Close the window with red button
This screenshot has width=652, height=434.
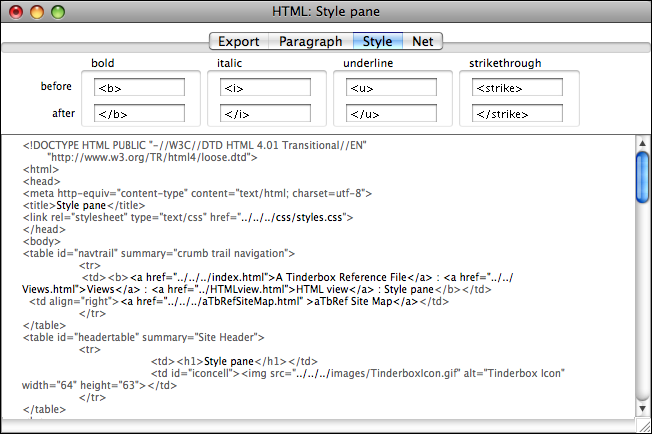(x=16, y=12)
